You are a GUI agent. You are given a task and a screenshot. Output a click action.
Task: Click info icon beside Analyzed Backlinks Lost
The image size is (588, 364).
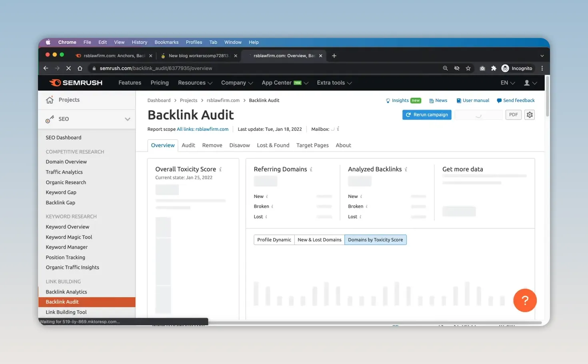click(360, 217)
